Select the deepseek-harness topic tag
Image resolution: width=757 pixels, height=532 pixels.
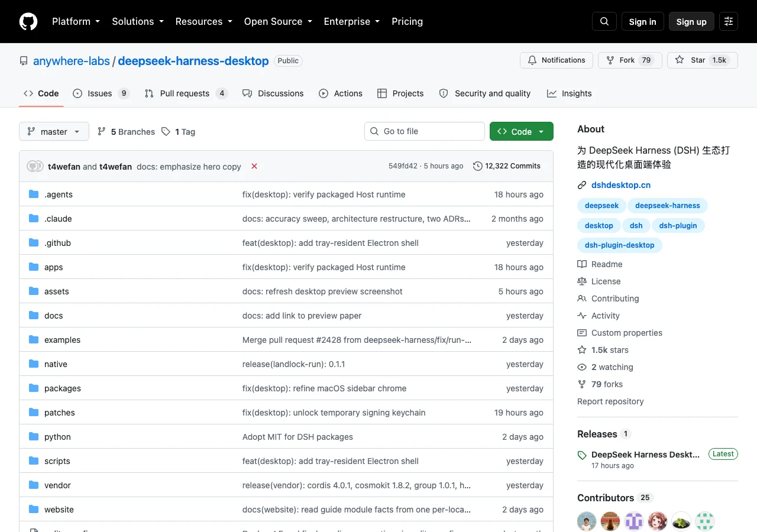(x=668, y=206)
